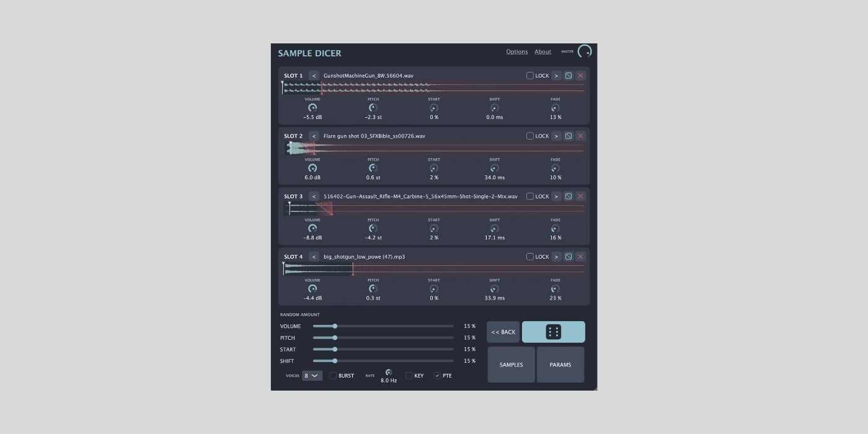Click Slot 3 VOLUME knob

(312, 228)
